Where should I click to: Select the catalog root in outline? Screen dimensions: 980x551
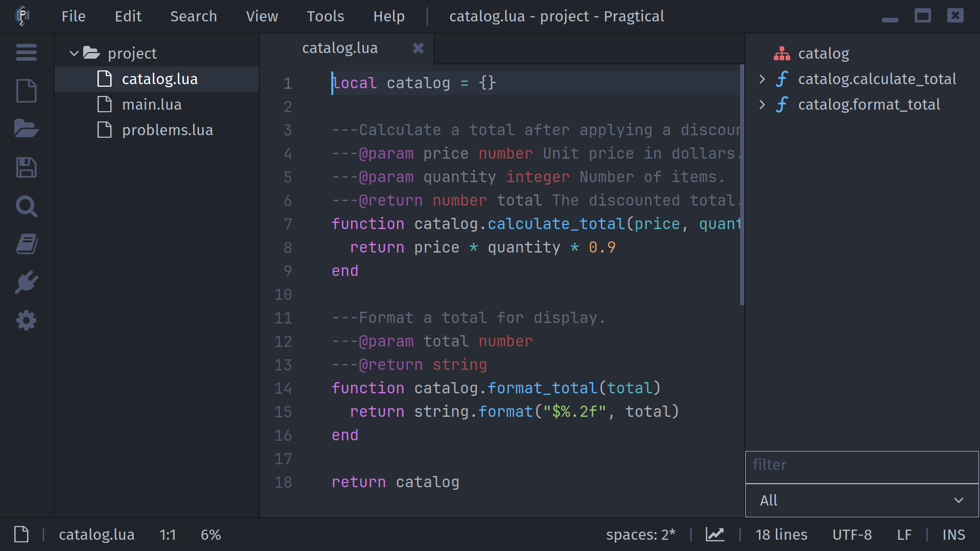823,53
